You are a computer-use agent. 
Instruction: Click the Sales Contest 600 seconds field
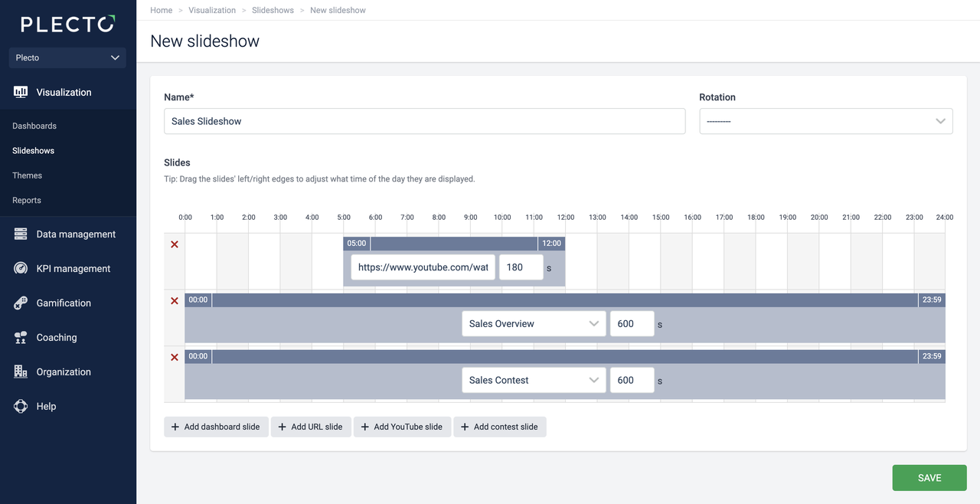pyautogui.click(x=632, y=381)
